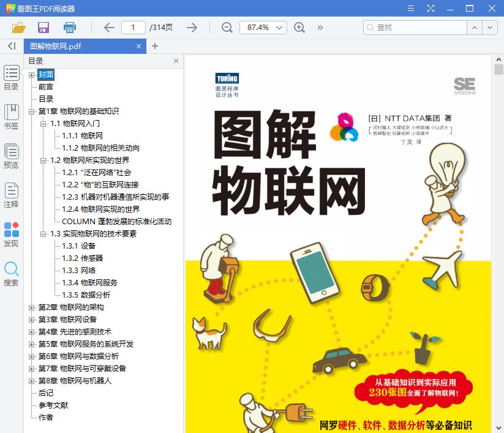
Task: Collapse the 1.3 实现物联网的技术要素 node
Action: pyautogui.click(x=43, y=234)
